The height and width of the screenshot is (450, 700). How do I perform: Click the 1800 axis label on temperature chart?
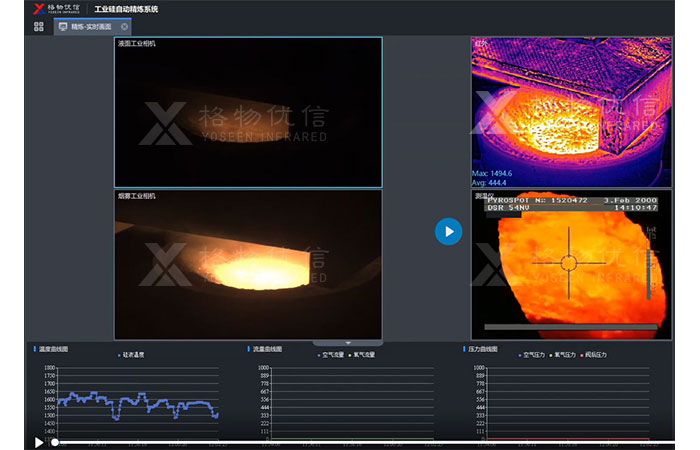click(x=50, y=368)
